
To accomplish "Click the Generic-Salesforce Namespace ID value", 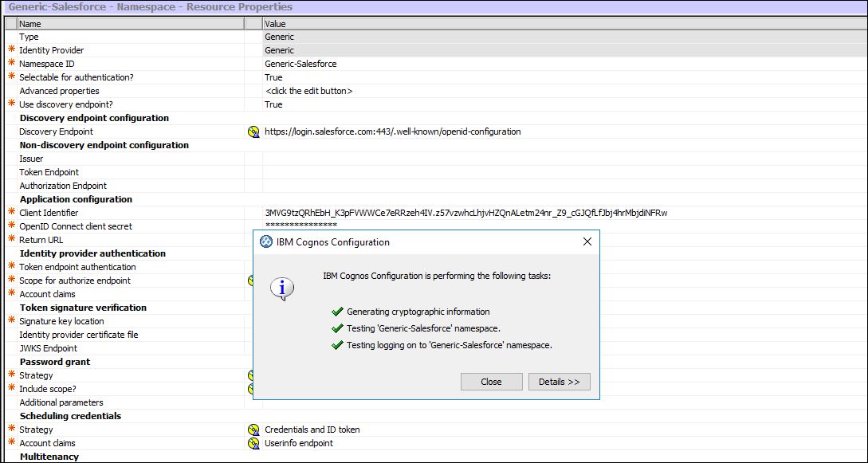I will point(300,64).
